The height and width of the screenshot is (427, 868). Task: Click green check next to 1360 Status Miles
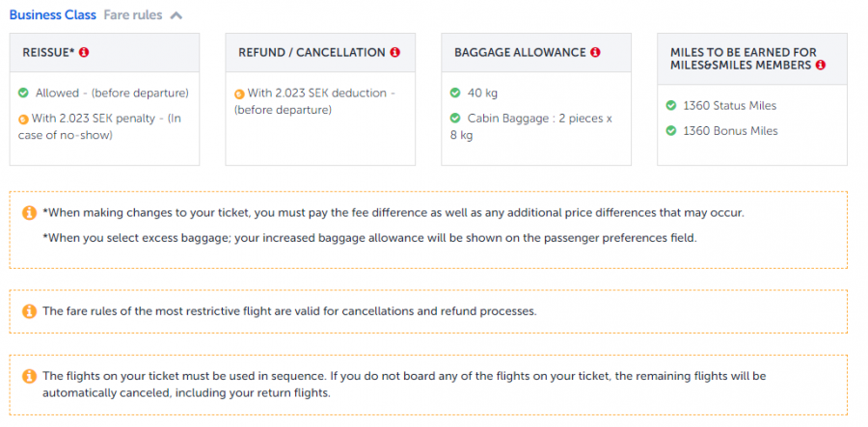(x=671, y=106)
